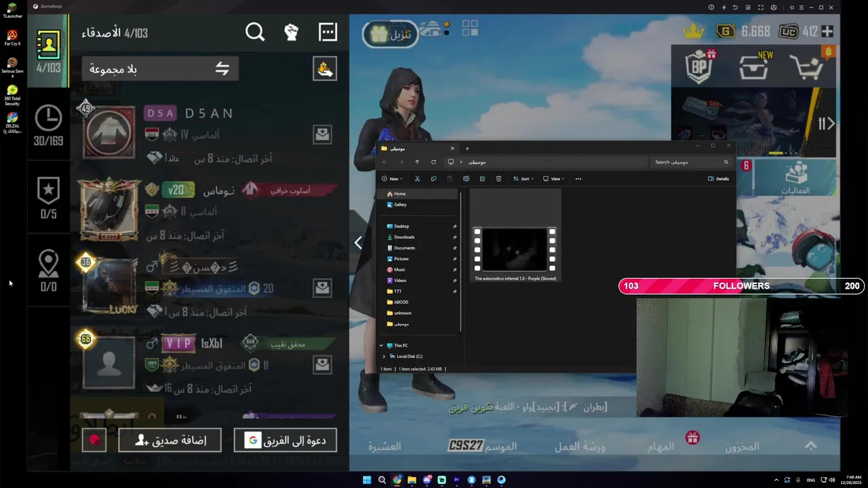
Task: Open المخزون inventory tab
Action: click(x=743, y=446)
